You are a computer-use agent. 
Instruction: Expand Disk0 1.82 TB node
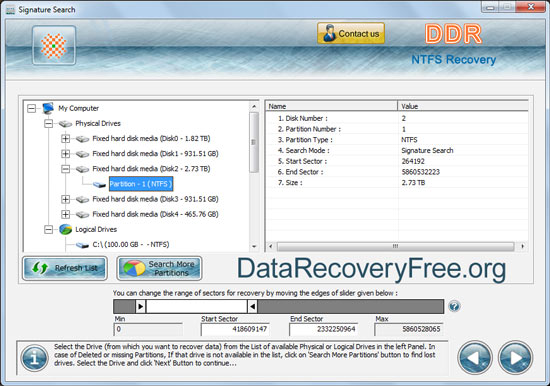pyautogui.click(x=65, y=139)
